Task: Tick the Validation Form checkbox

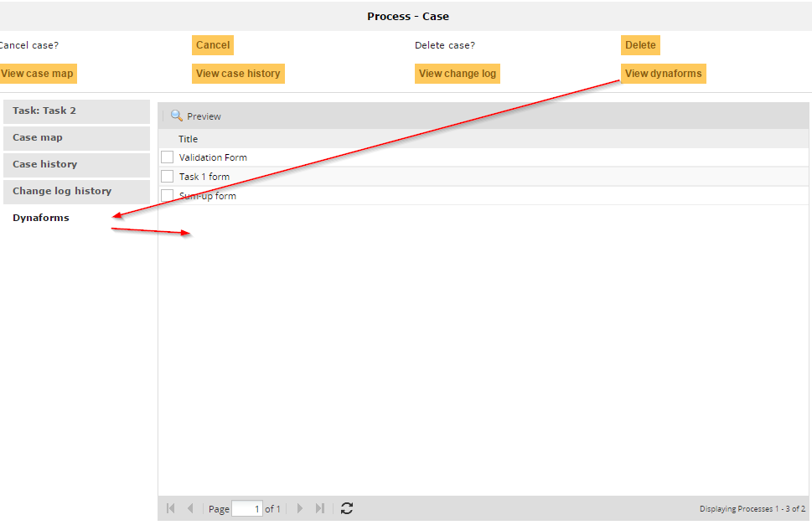Action: [x=167, y=157]
